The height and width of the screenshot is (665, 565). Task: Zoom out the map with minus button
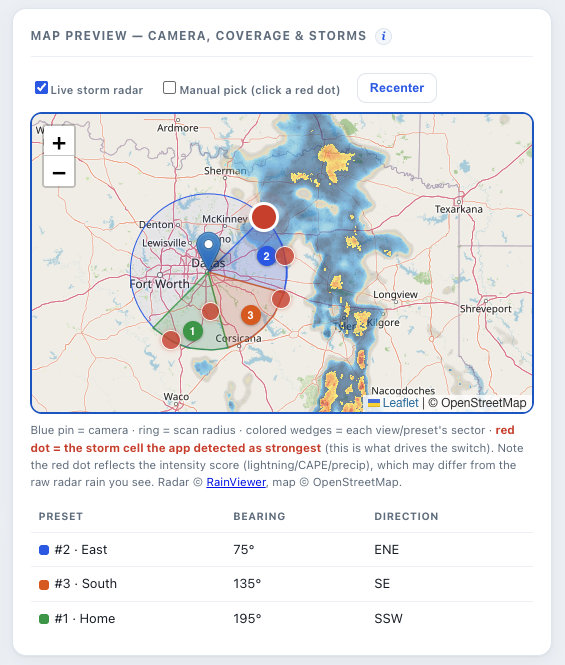(59, 172)
